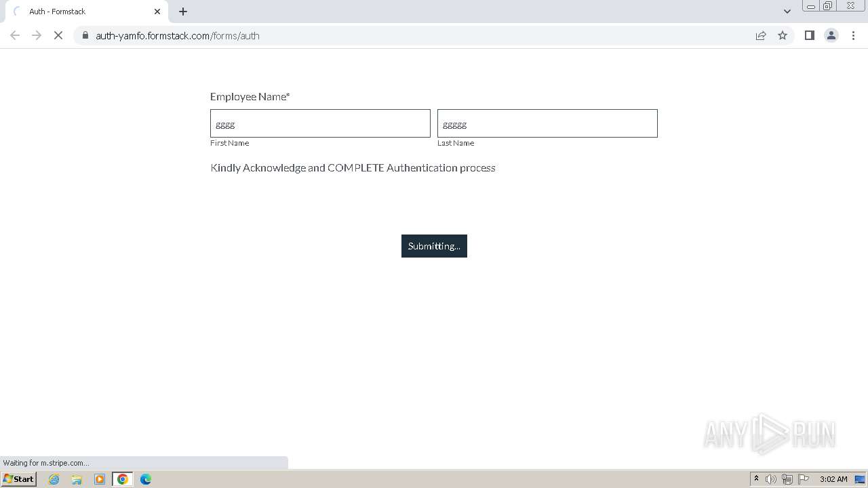Show hidden system tray icons
Screen dimensions: 868x488
[x=756, y=479]
